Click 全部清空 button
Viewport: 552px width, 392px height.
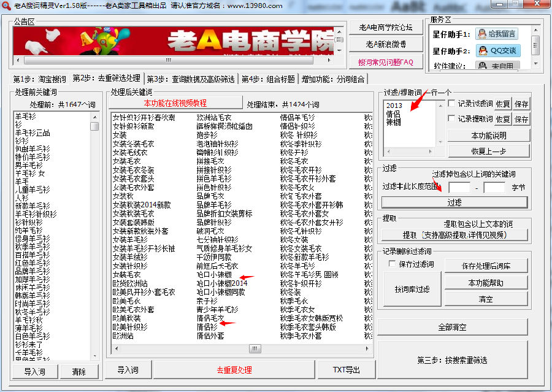pos(453,327)
